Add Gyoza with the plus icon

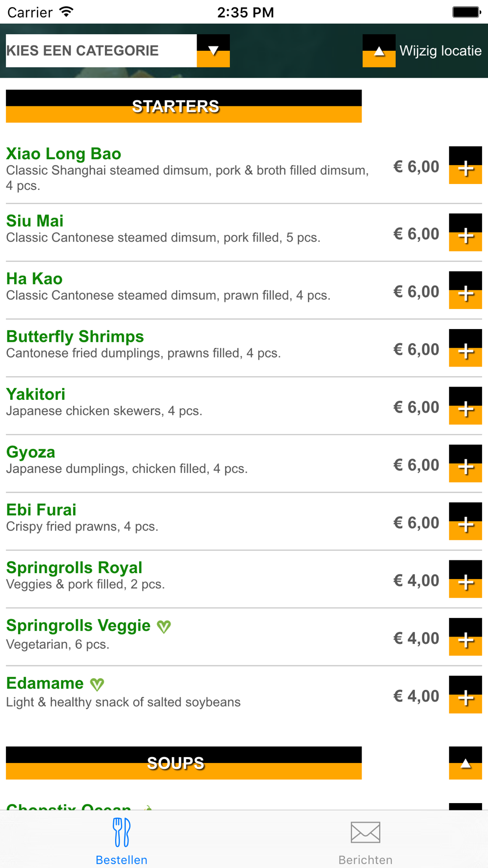(x=465, y=464)
